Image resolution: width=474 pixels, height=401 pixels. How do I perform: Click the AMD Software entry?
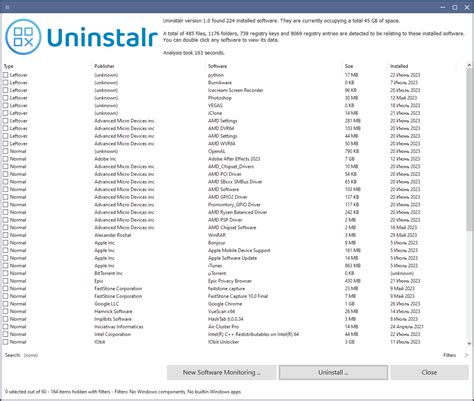pos(223,189)
